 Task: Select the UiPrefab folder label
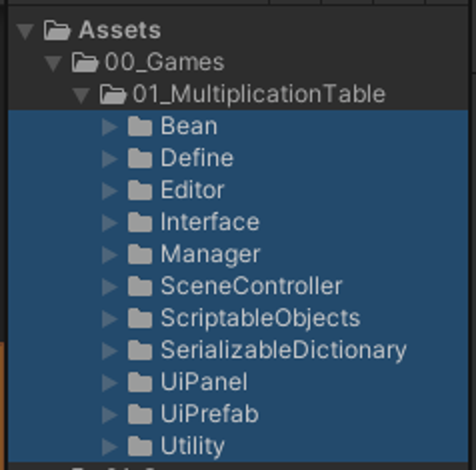(x=210, y=414)
